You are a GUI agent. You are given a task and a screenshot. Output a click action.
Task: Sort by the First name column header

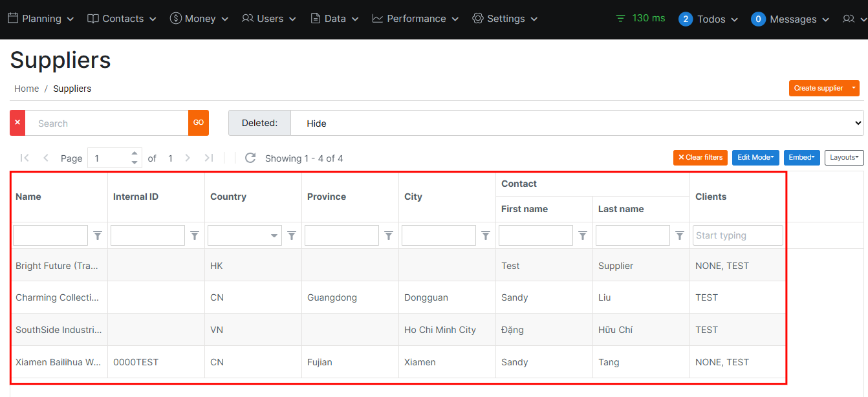point(544,209)
